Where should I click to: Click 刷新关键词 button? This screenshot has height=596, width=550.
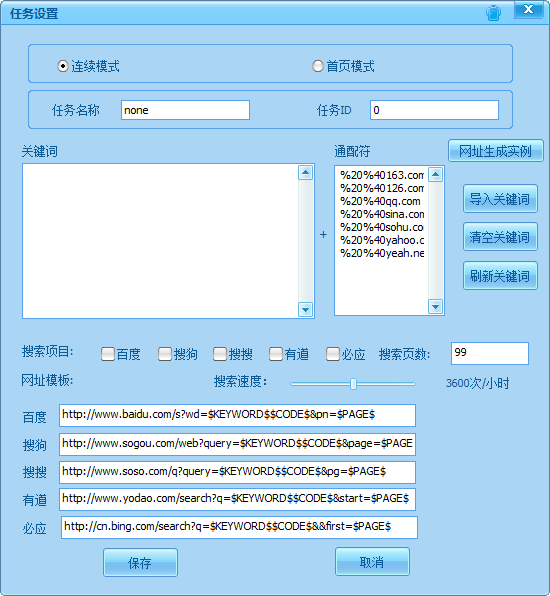coord(500,276)
